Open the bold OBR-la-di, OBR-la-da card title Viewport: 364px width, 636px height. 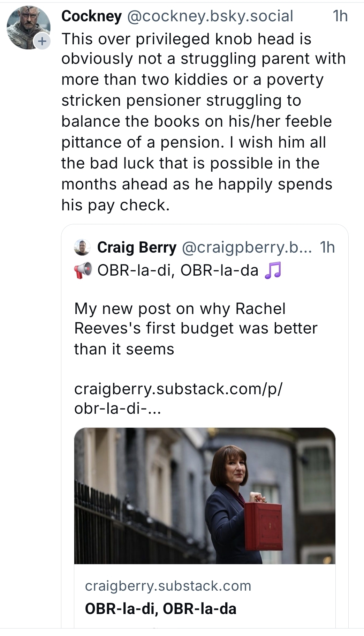[x=160, y=608]
